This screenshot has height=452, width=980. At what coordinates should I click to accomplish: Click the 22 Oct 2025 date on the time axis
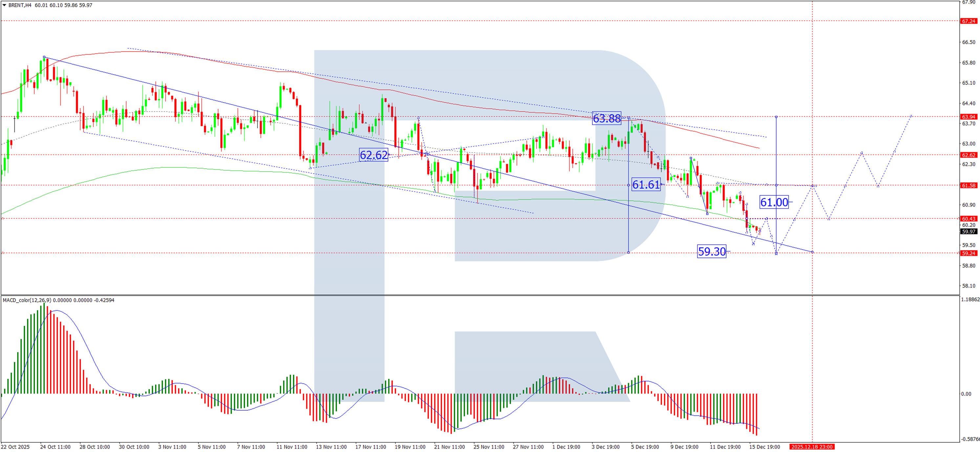15,447
